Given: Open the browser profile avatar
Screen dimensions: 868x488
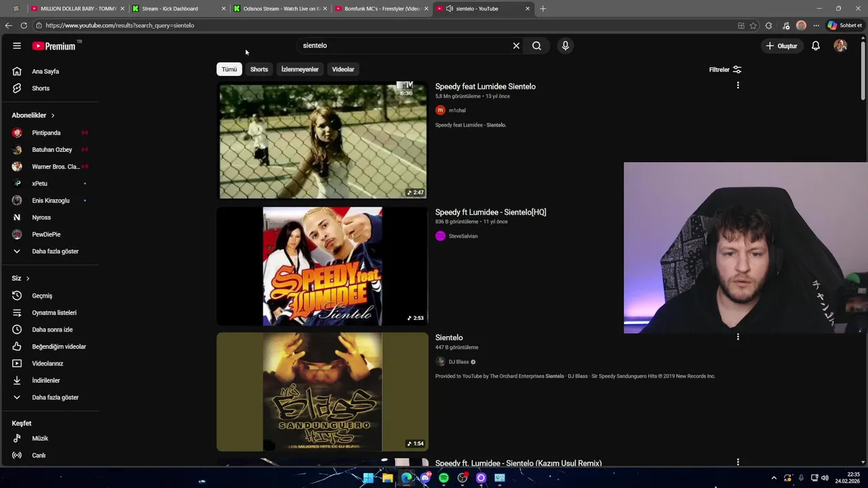Looking at the screenshot, I should tap(801, 26).
